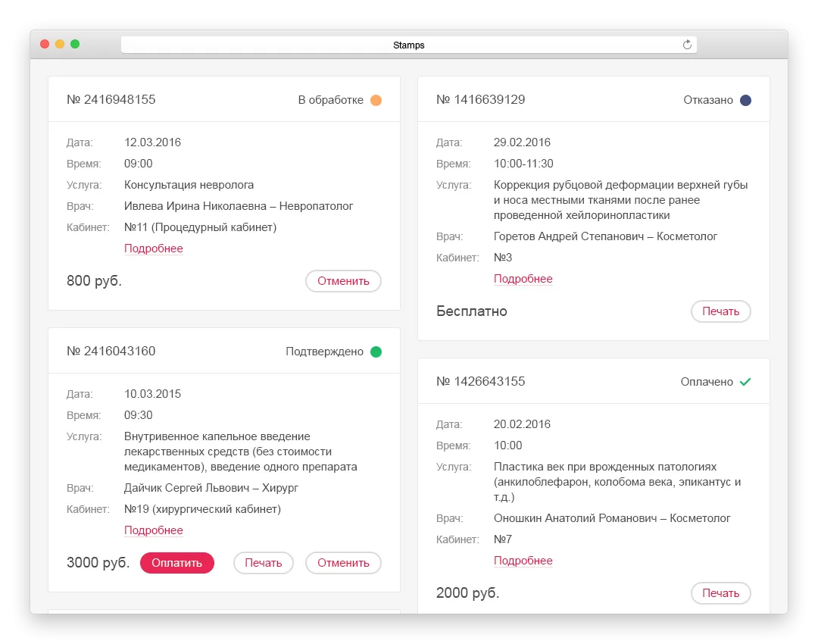Select order number № 2416043160 text

pyautogui.click(x=111, y=352)
